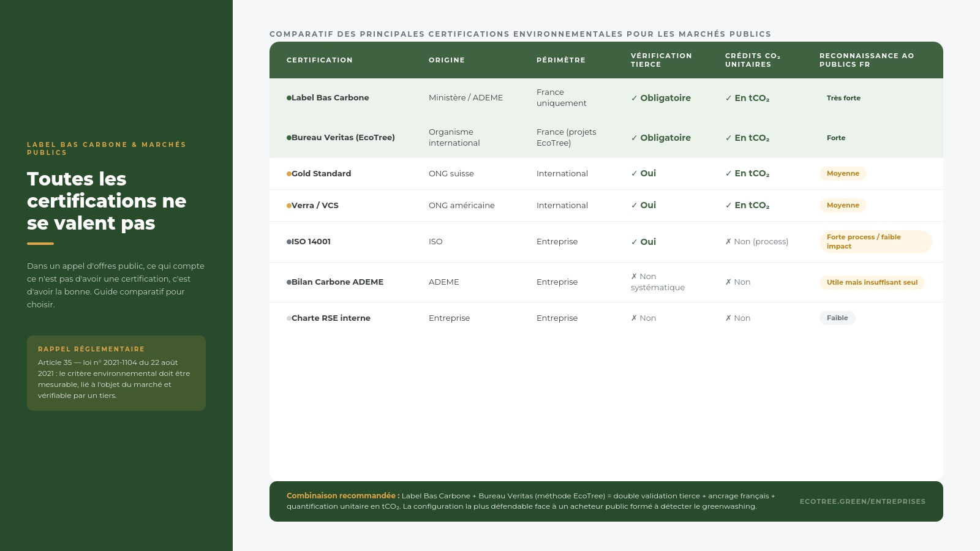Select the Charte RSE interne row name
Screen dimensions: 980x551
[331, 318]
